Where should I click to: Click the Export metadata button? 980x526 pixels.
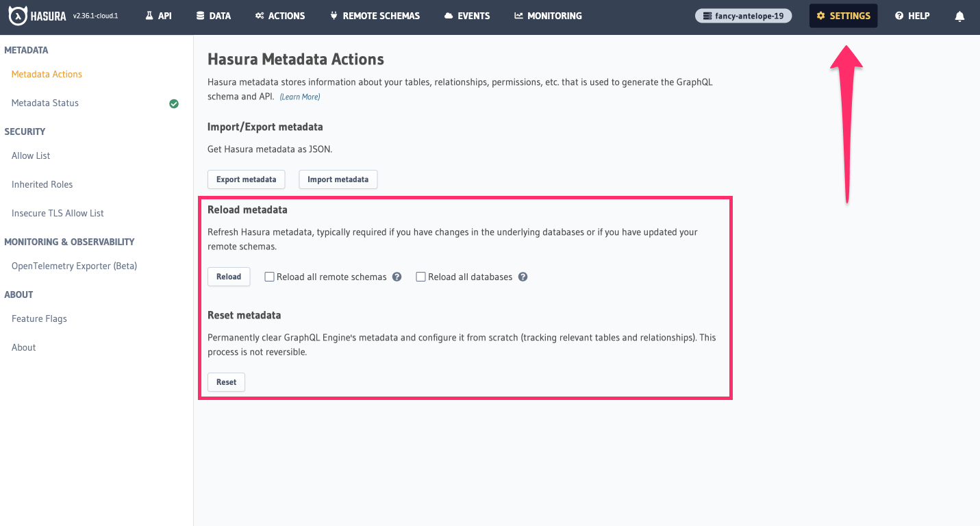pos(246,179)
